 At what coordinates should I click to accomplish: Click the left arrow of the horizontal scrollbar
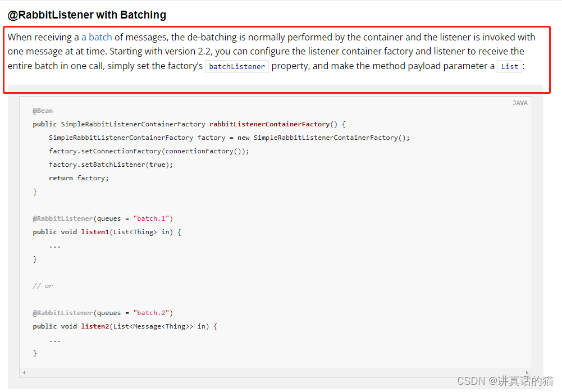tap(24, 372)
